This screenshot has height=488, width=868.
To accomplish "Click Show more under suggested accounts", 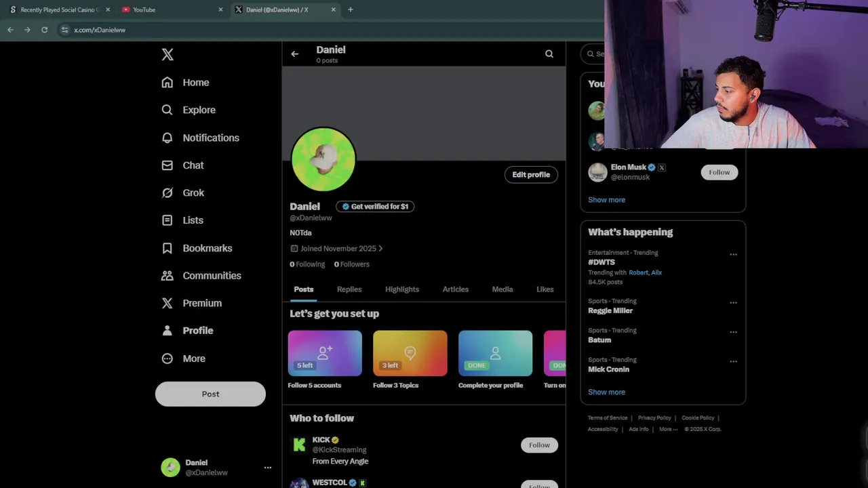I will 607,200.
